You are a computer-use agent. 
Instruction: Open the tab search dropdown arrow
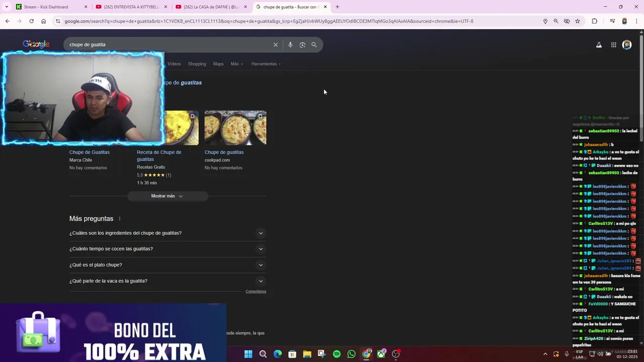7,7
